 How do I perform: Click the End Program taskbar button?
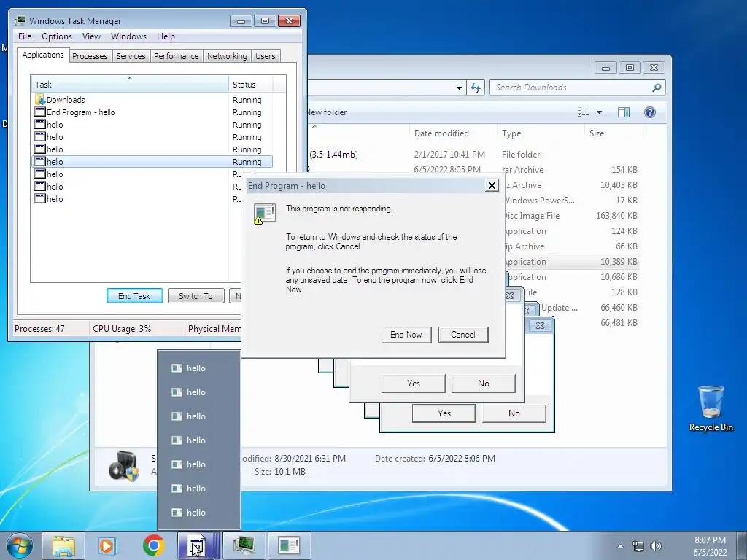click(289, 545)
